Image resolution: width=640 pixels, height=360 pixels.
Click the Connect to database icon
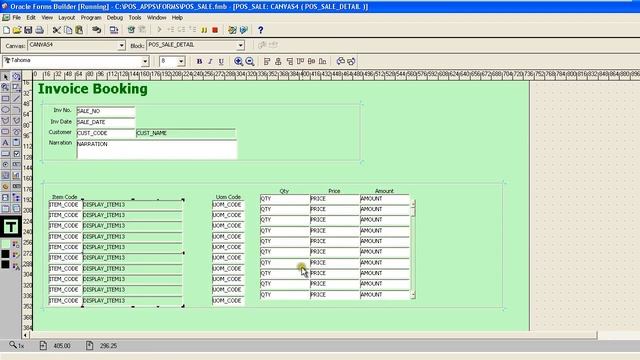pyautogui.click(x=96, y=30)
